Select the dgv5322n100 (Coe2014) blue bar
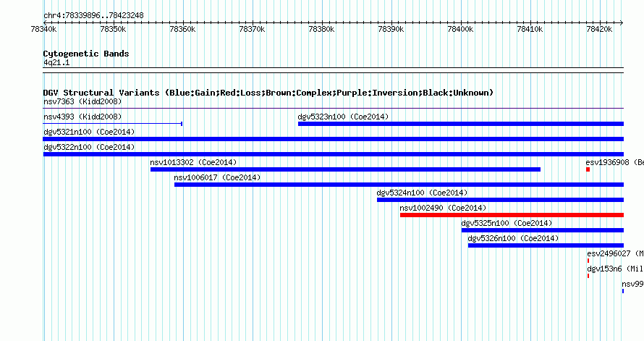The image size is (644, 341). pyautogui.click(x=333, y=154)
